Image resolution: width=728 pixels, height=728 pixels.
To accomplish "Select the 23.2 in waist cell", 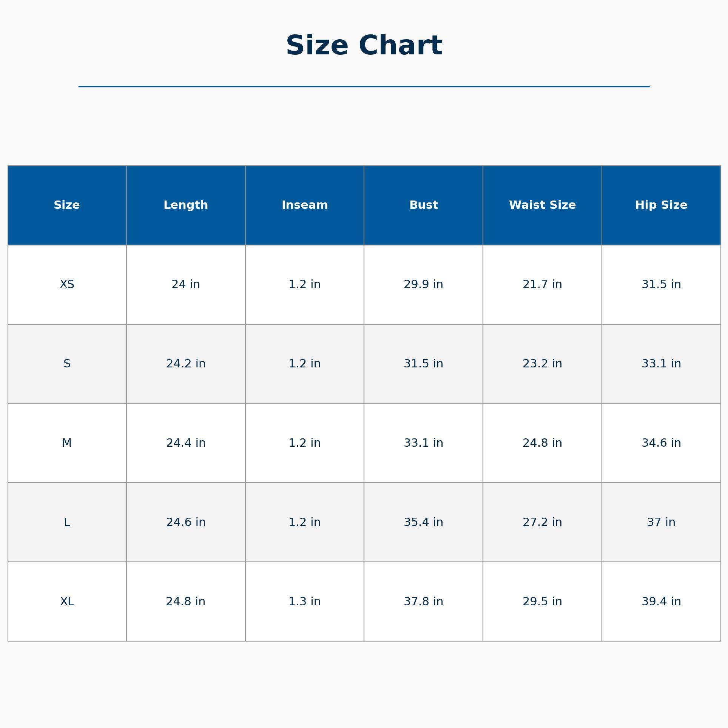I will pyautogui.click(x=542, y=364).
